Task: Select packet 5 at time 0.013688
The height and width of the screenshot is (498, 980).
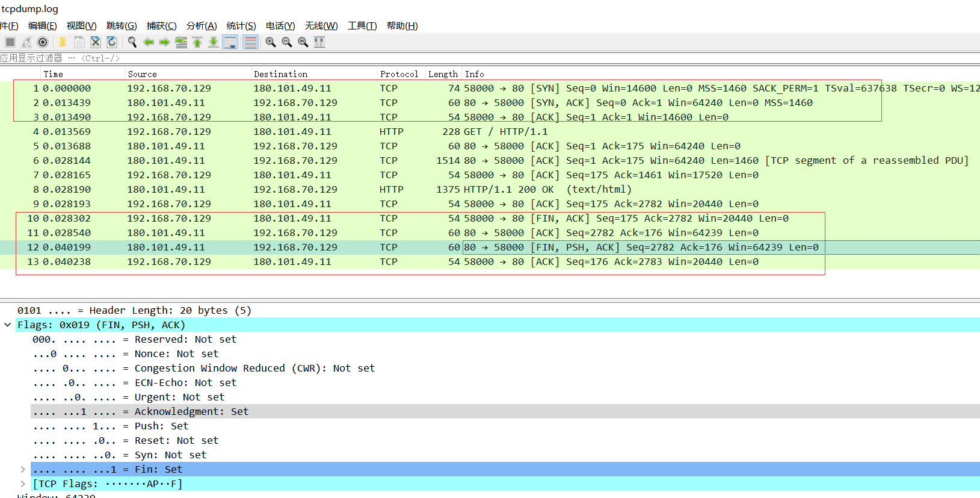Action: [490, 146]
